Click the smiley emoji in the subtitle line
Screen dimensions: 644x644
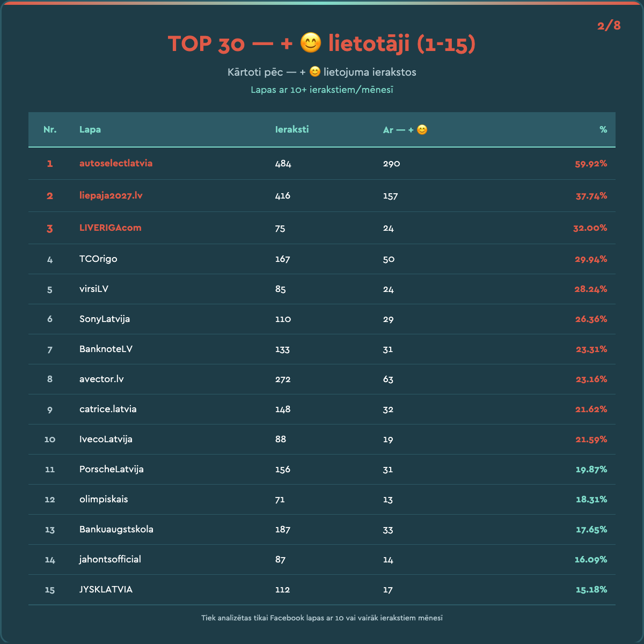[315, 72]
